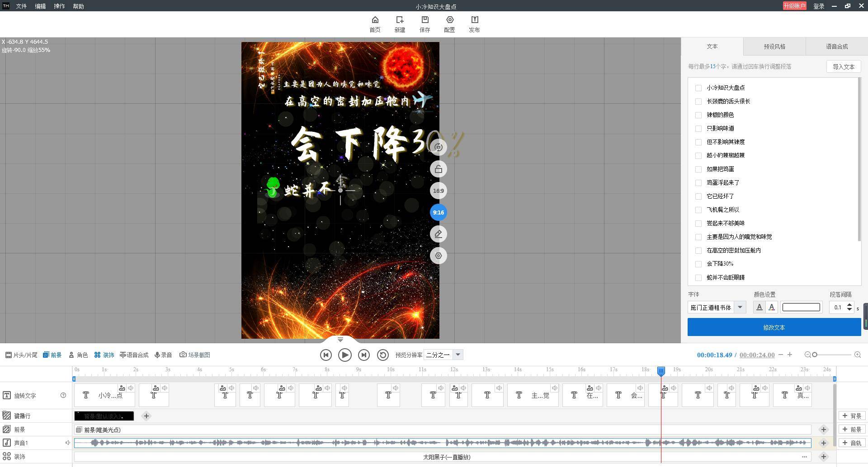Select the 会下降30% checkbox

tap(698, 264)
